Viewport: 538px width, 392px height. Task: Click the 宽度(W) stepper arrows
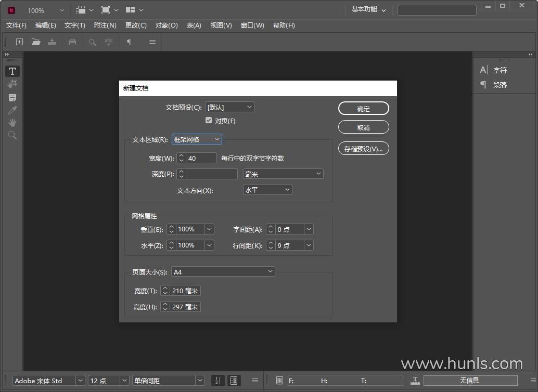click(181, 158)
